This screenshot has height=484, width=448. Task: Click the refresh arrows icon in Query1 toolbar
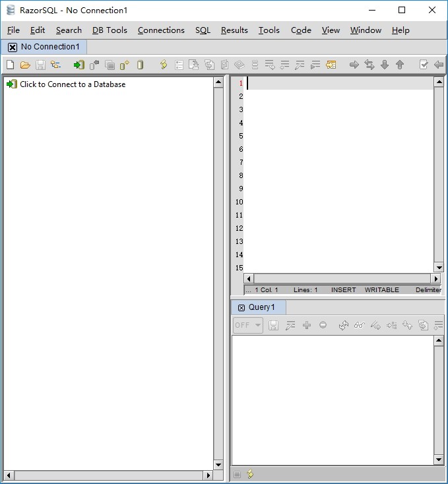coord(343,325)
